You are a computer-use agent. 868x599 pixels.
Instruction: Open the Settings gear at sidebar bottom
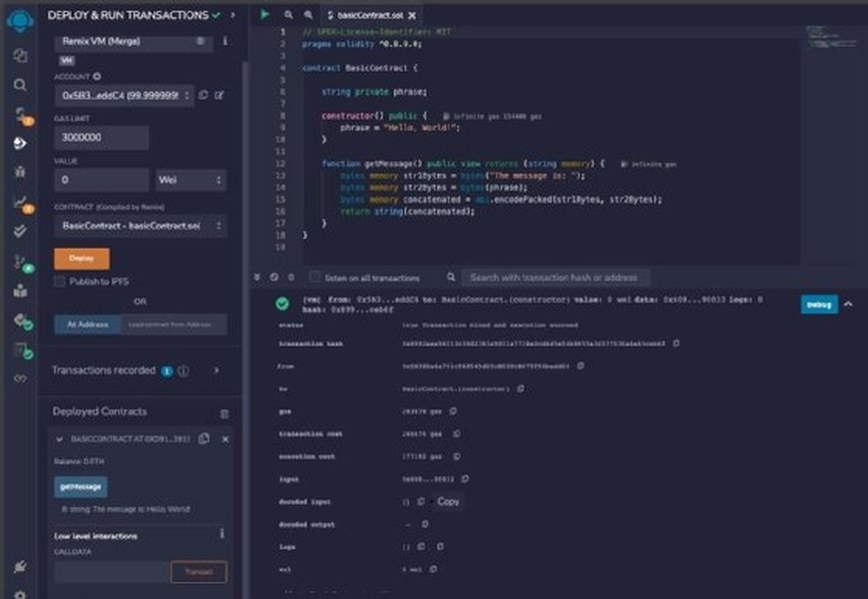20,595
